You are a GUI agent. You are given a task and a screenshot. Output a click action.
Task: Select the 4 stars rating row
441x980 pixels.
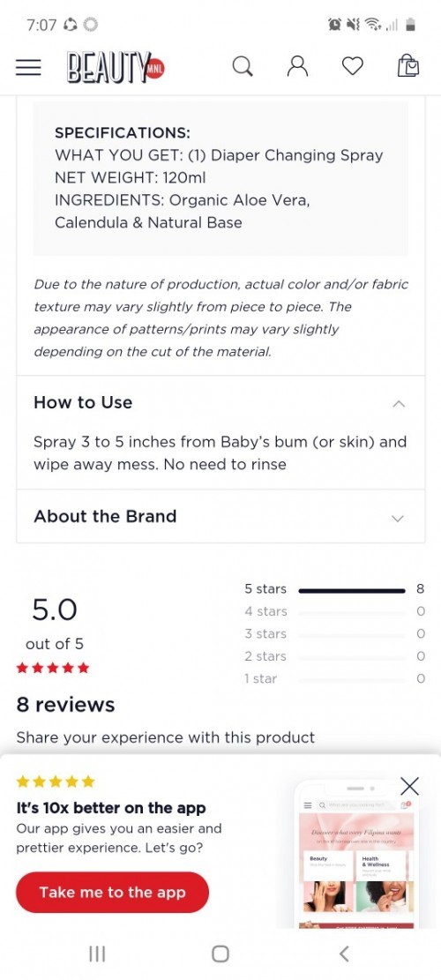point(335,612)
